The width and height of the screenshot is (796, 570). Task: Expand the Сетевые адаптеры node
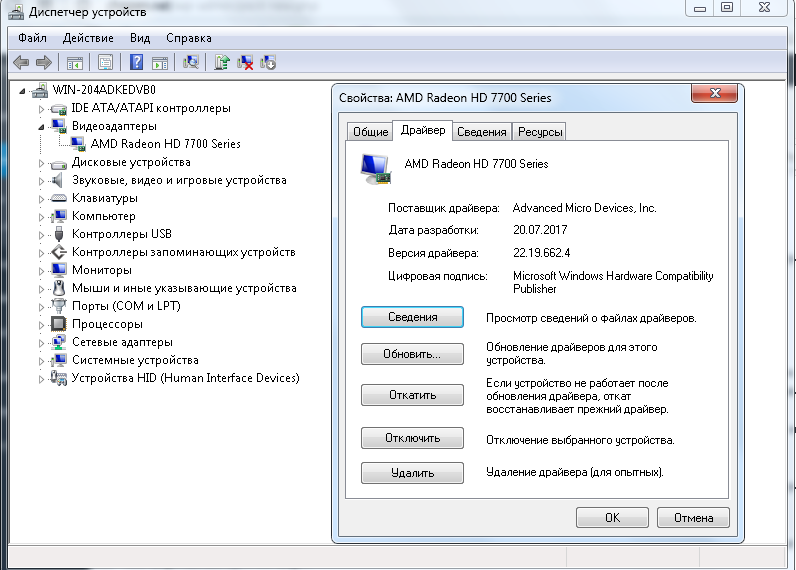click(x=42, y=342)
